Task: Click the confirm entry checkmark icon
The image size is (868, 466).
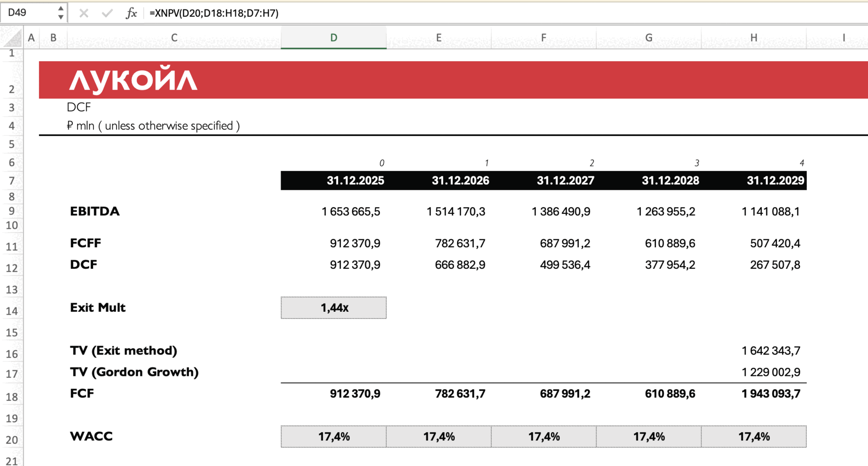Action: tap(107, 13)
